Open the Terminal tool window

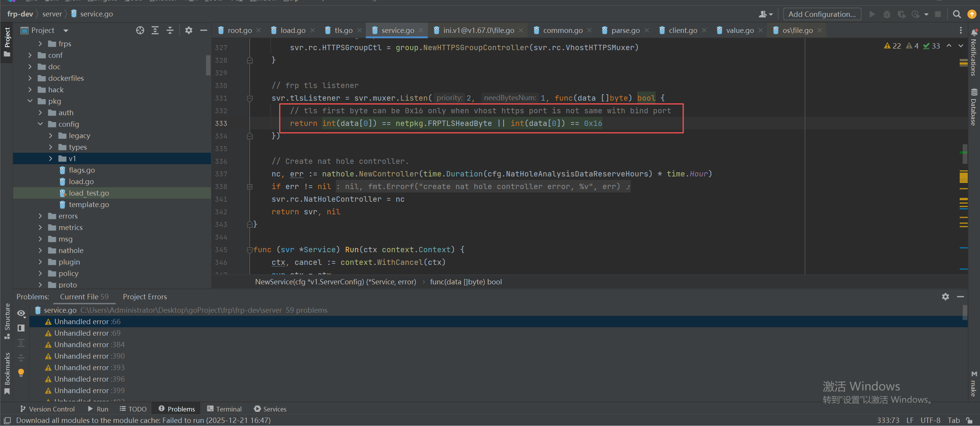[224, 409]
